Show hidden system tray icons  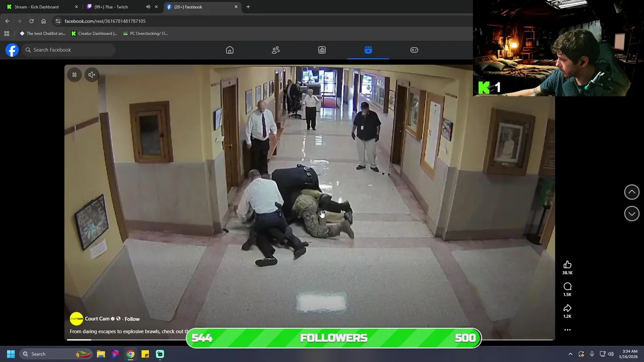pos(570,354)
